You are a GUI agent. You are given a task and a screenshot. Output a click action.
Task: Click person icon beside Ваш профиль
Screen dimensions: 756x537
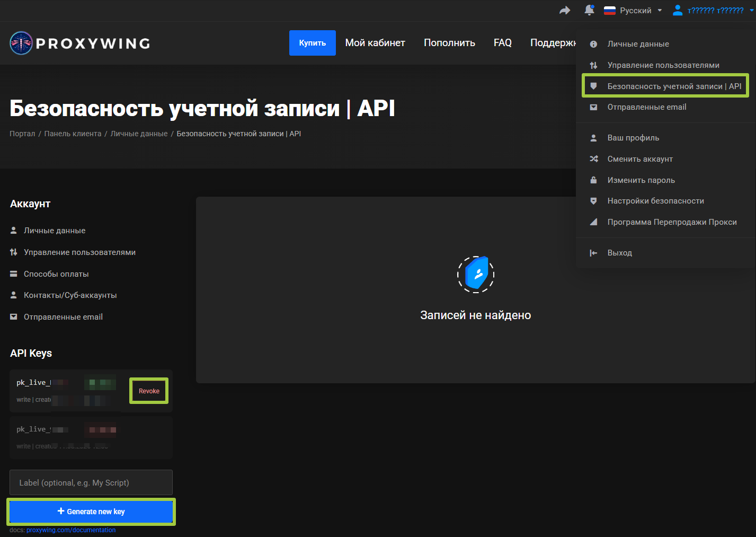pos(594,138)
